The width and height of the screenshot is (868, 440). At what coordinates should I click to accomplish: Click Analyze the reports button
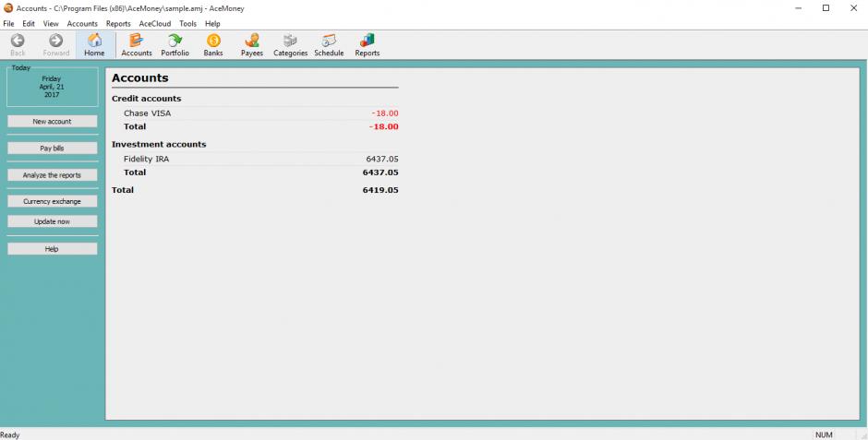click(52, 174)
